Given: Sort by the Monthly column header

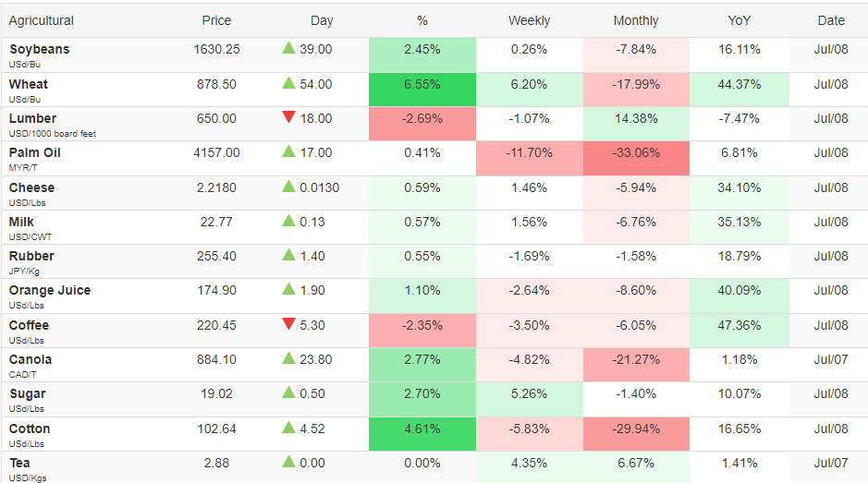Looking at the screenshot, I should [x=635, y=20].
